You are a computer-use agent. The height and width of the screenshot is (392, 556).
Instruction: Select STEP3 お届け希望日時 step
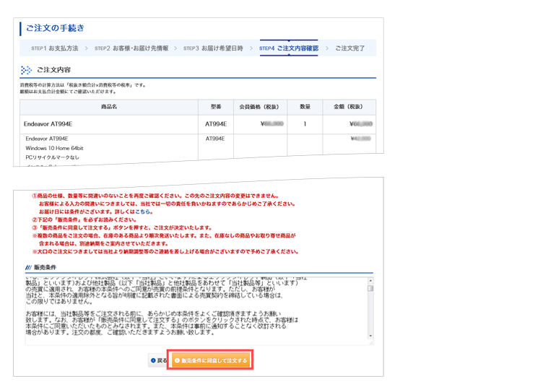click(213, 48)
